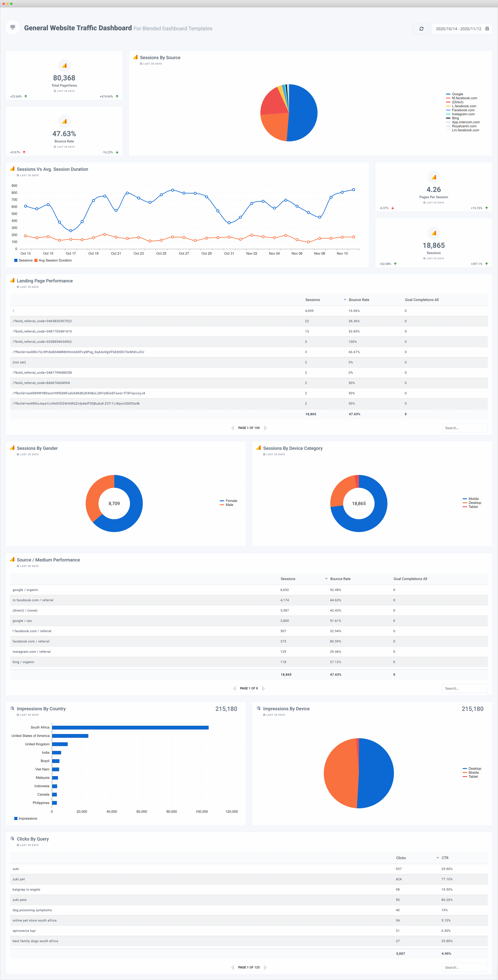The width and height of the screenshot is (498, 980).
Task: Sort Source / Medium table by Bounce Rate
Action: [340, 579]
